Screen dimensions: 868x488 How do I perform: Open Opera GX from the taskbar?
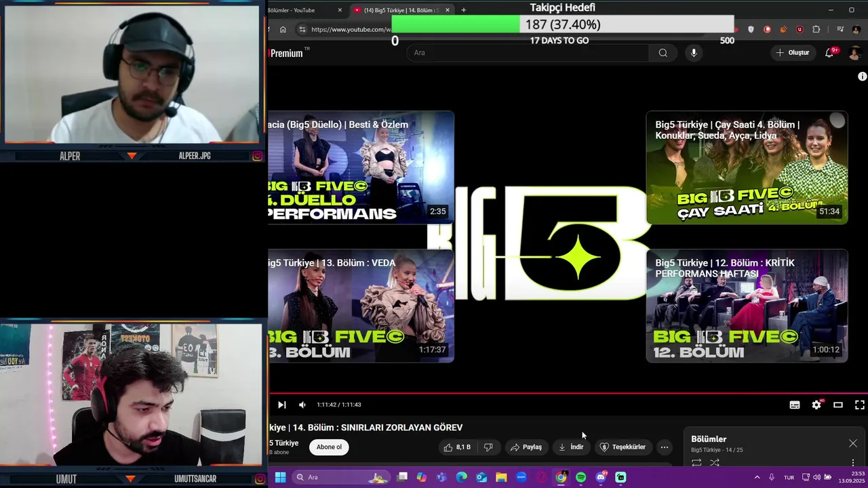tap(541, 477)
